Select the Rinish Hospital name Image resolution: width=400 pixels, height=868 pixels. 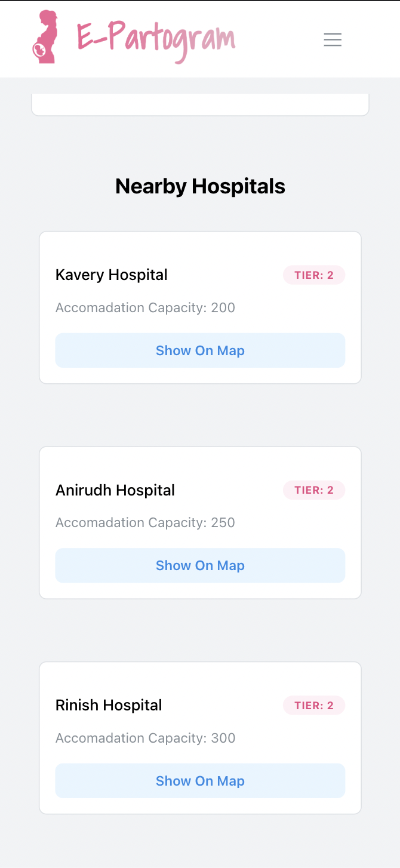click(x=109, y=705)
